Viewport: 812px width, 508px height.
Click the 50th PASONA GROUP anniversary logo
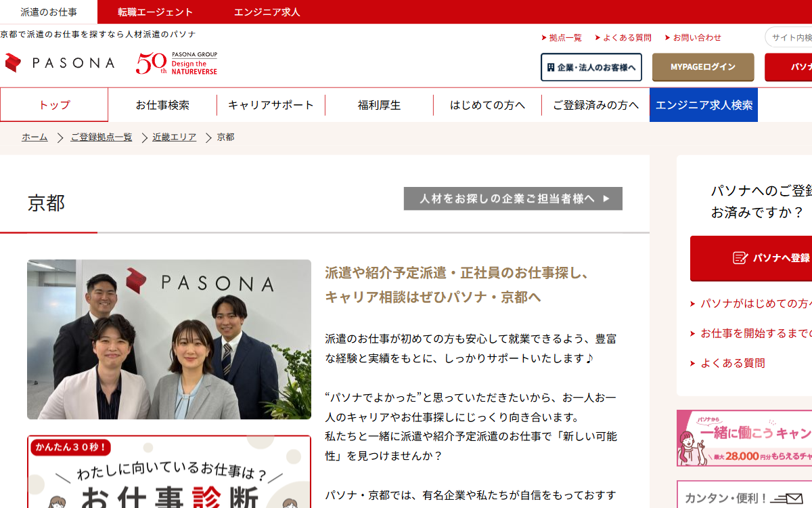(x=177, y=63)
